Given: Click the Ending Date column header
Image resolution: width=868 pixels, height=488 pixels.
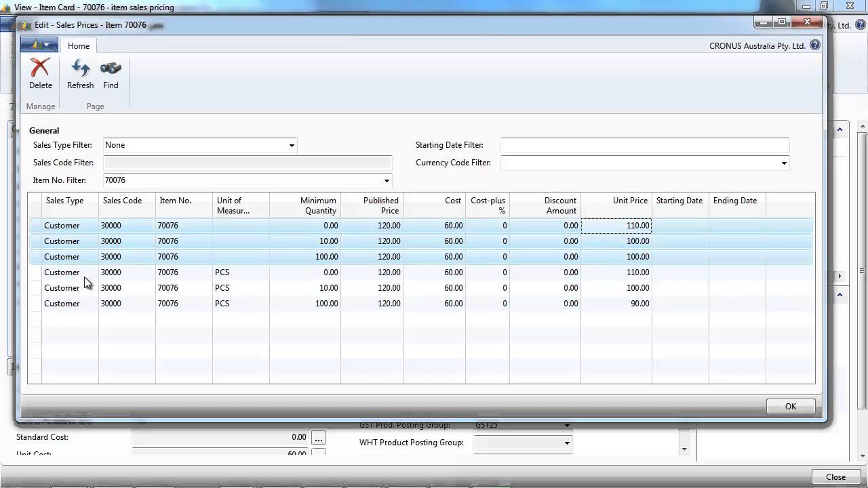Looking at the screenshot, I should 737,205.
